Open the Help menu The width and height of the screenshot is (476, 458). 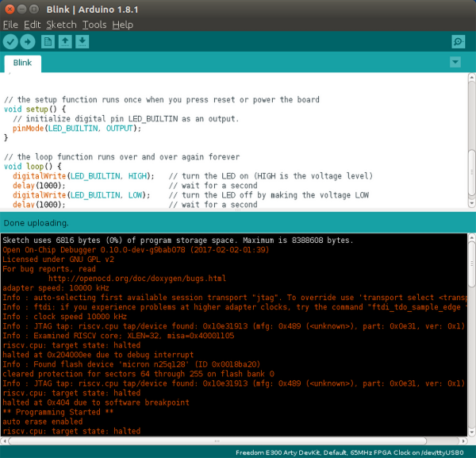point(122,25)
